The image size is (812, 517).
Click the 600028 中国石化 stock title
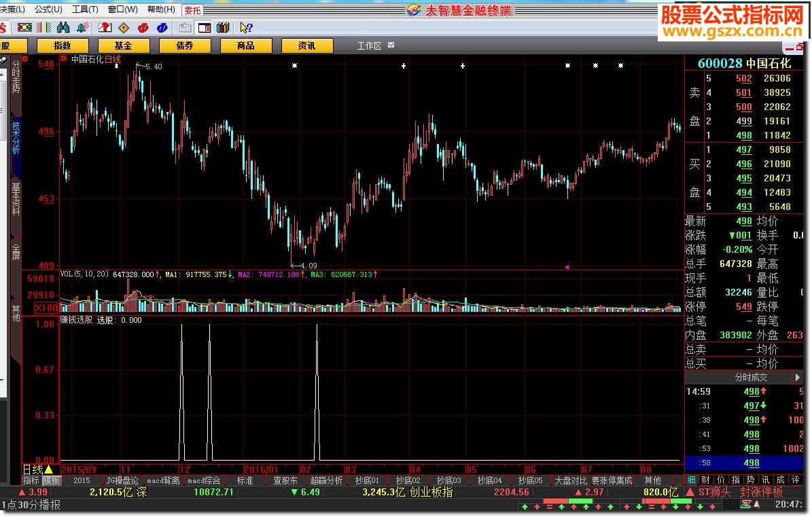tap(744, 63)
